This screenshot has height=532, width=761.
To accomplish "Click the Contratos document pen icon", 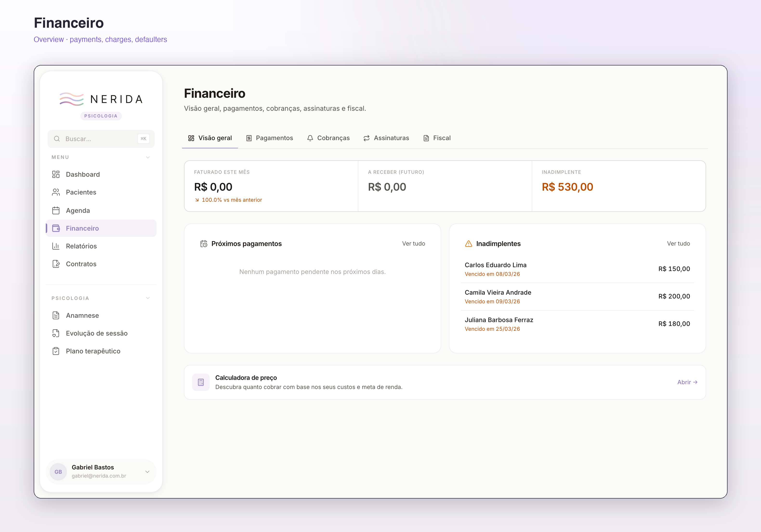I will coord(56,264).
